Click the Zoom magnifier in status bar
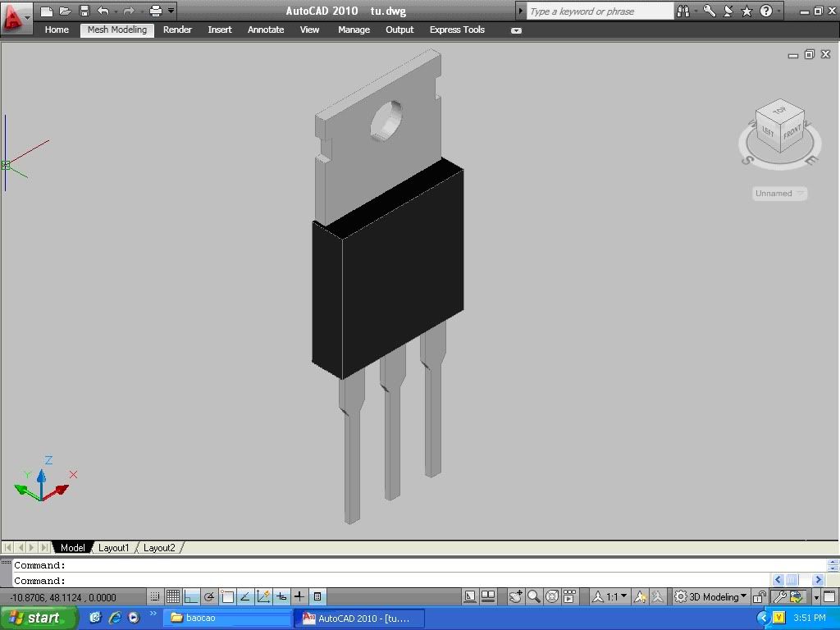This screenshot has height=630, width=840. click(534, 597)
